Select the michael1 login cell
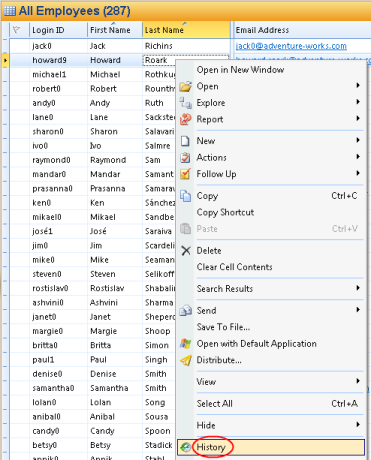Viewport: 371px width, 460px height. click(58, 75)
